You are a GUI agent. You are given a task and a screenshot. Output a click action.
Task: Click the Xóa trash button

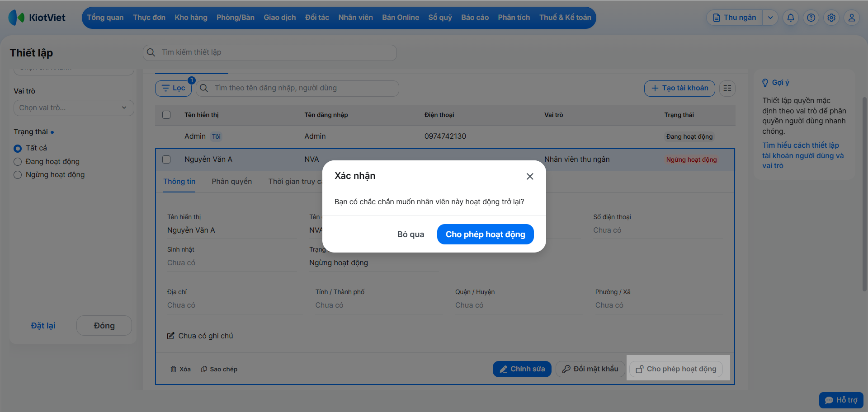coord(180,369)
